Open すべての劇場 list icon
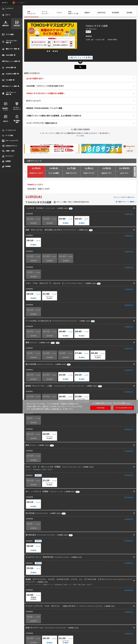138x644 pixels. coord(3,34)
